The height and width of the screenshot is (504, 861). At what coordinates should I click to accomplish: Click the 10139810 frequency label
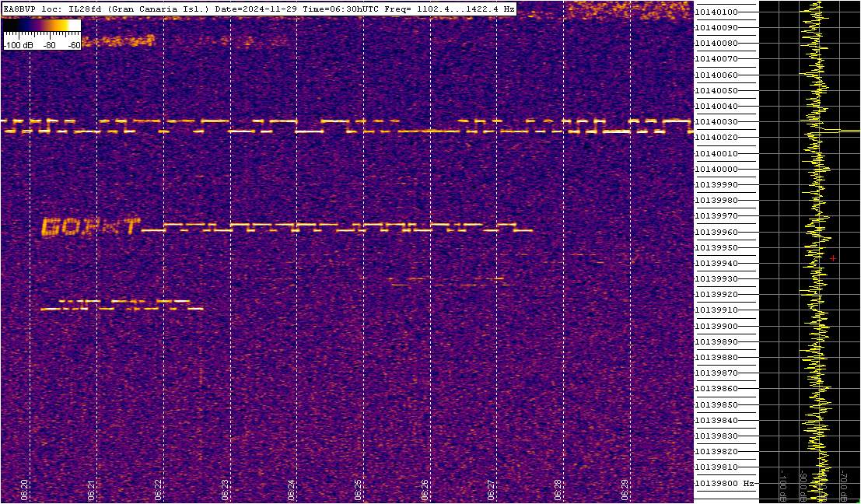[716, 467]
